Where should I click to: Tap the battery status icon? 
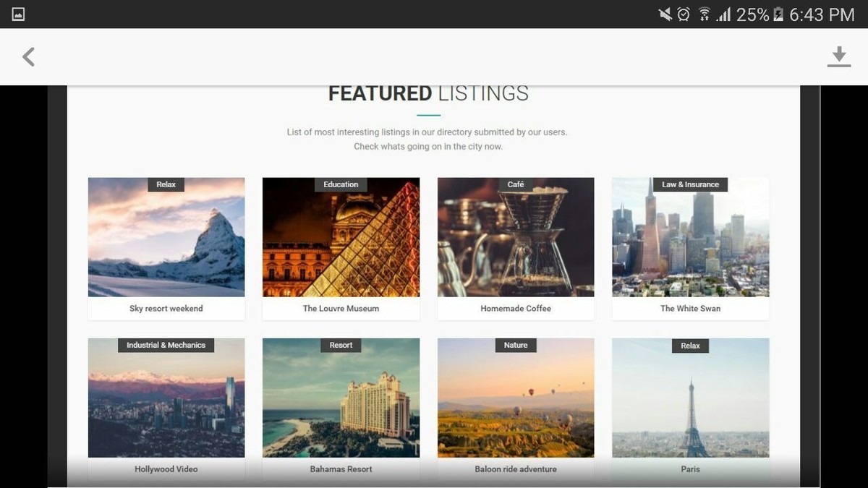778,14
